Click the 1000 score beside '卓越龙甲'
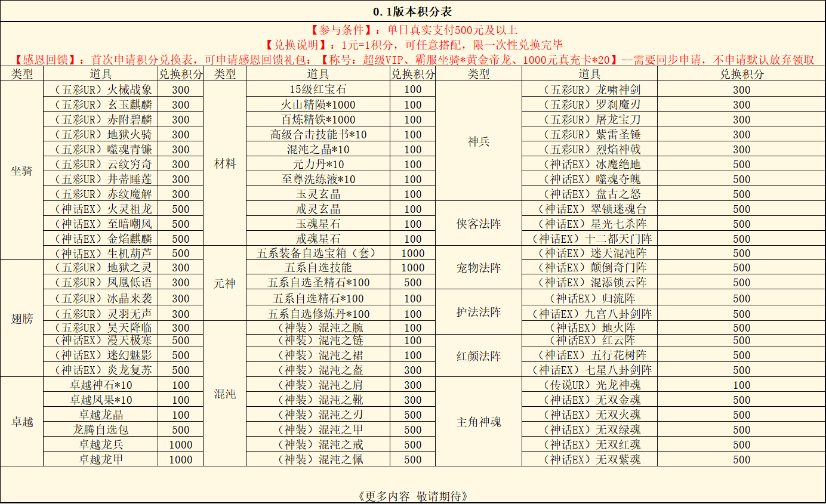826x504 pixels. pyautogui.click(x=181, y=459)
